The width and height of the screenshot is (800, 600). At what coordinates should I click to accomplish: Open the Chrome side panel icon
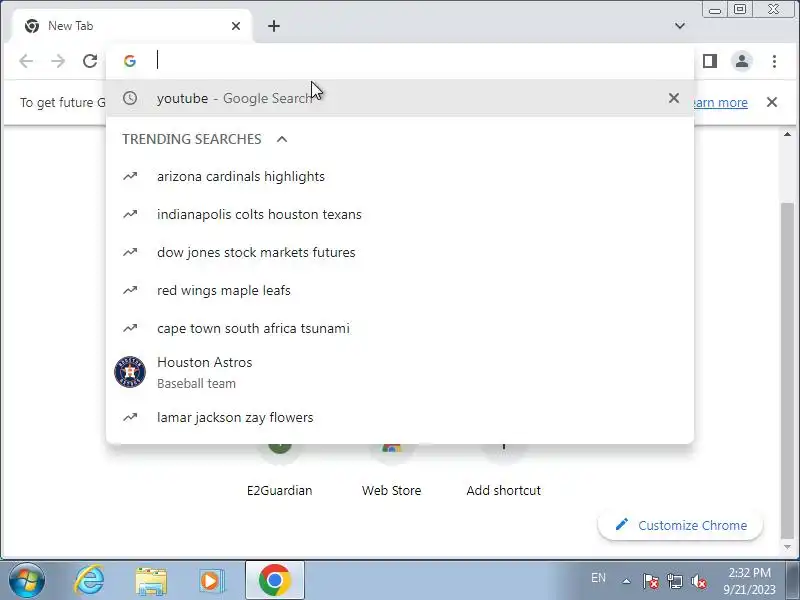[x=710, y=61]
